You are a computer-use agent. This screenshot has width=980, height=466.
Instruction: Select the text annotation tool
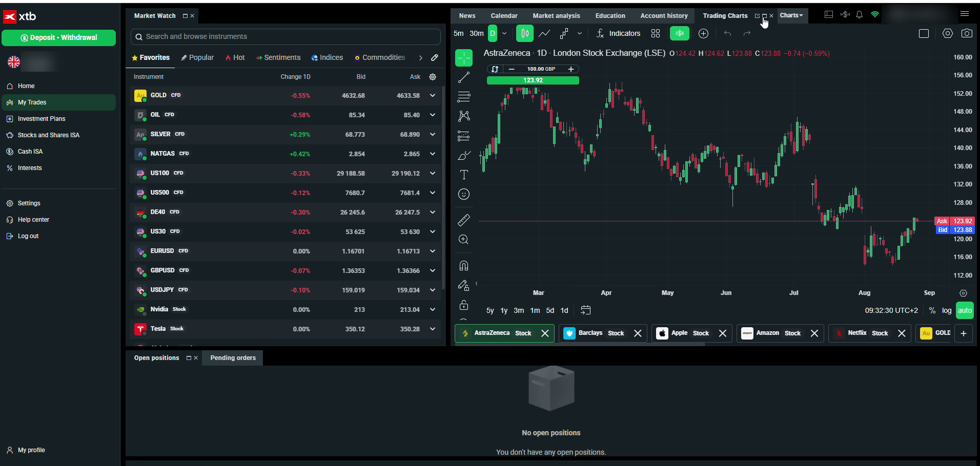click(x=464, y=175)
